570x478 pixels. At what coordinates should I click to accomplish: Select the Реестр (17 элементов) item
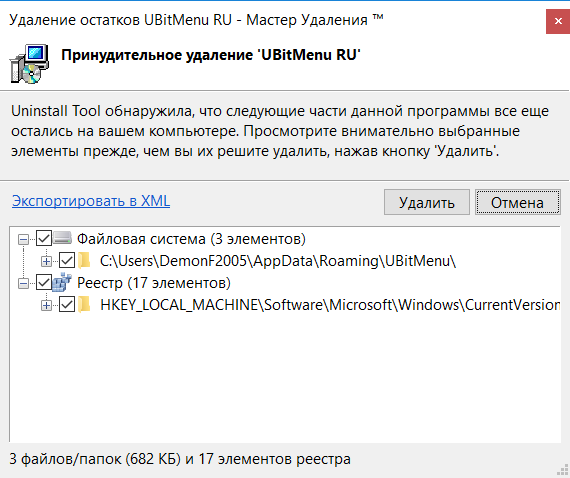pos(154,282)
